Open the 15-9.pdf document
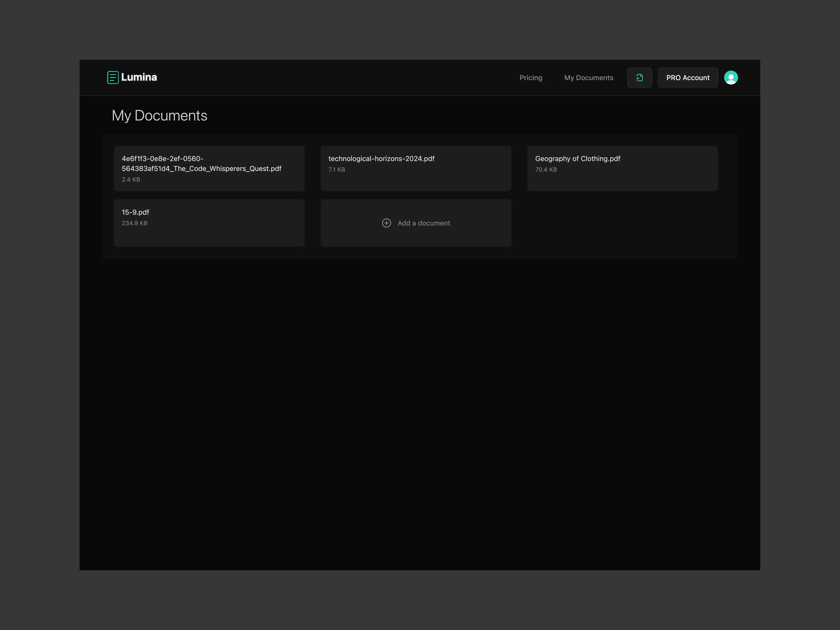The height and width of the screenshot is (630, 840). (x=136, y=212)
